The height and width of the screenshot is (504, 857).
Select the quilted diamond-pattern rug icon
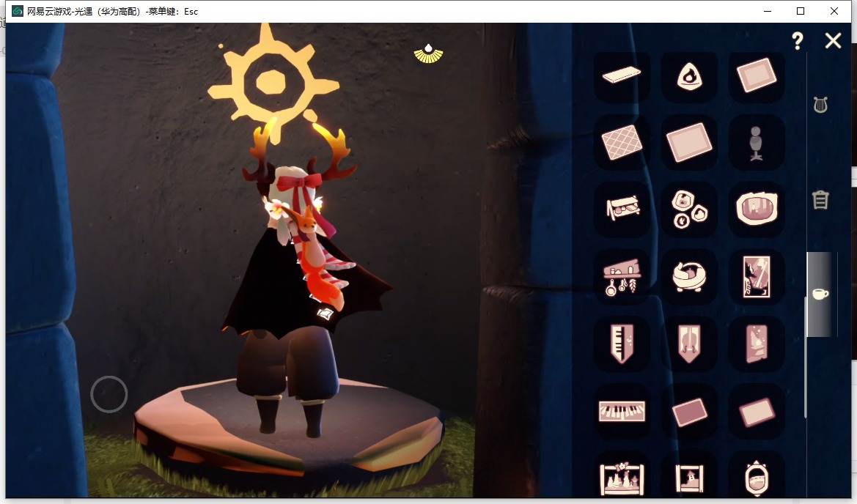[622, 143]
